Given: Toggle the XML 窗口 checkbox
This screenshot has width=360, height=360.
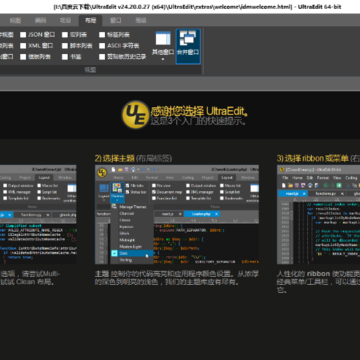Looking at the screenshot, I should click(x=23, y=46).
